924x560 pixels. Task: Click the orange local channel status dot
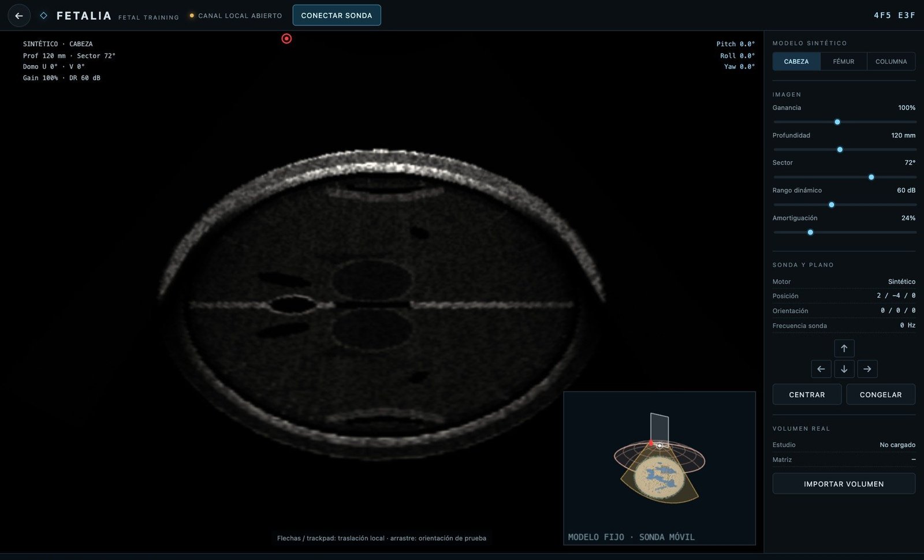point(192,16)
